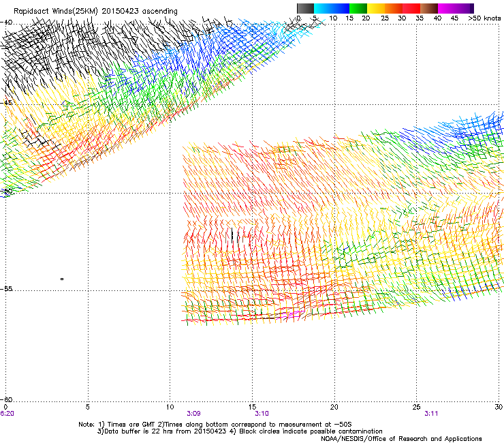This screenshot has height=443, width=504.
Task: Click the red 30-35 knots color segment
Action: 411,8
